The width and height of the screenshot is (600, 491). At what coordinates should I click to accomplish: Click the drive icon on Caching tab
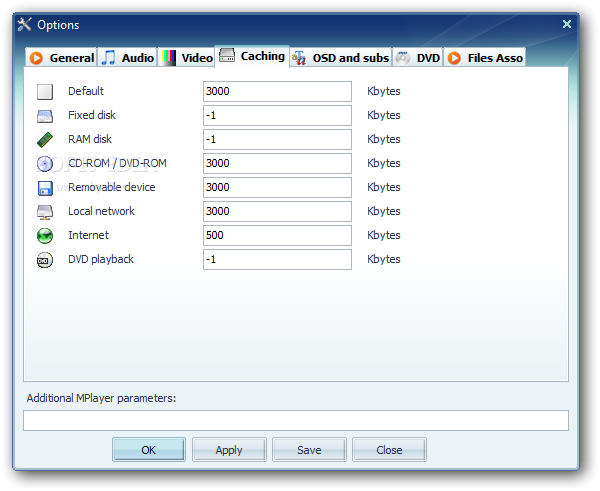[227, 55]
